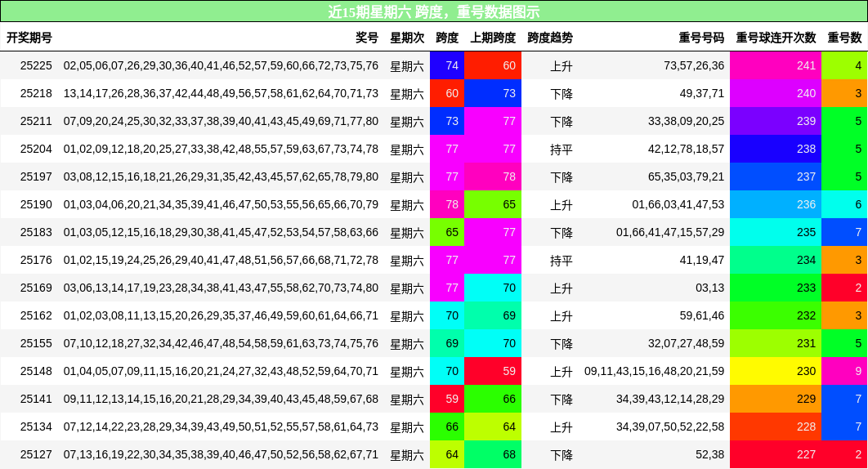Click the previous span cell 70 in row 25169
Viewport: 868px width, 469px height.
tap(493, 288)
